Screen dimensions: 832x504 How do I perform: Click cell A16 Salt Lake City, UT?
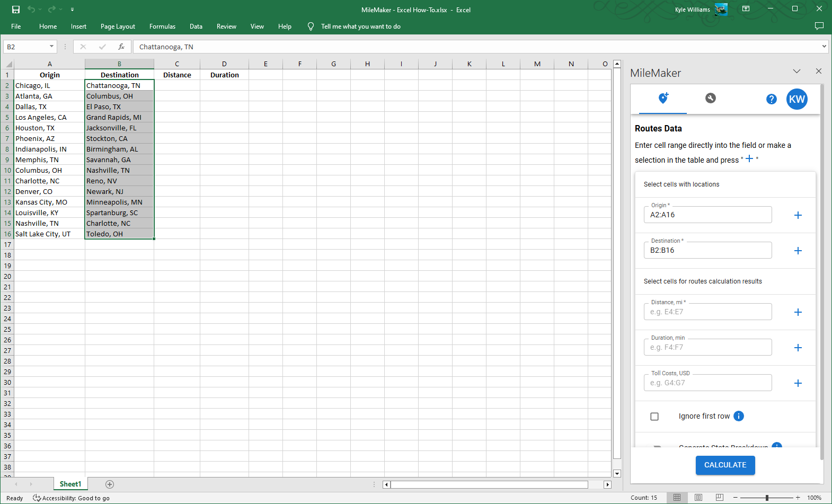(x=49, y=234)
